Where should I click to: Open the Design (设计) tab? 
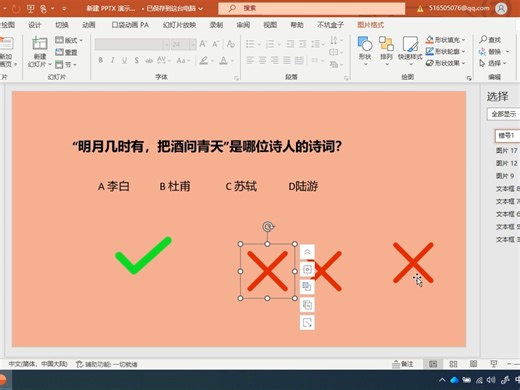point(35,25)
